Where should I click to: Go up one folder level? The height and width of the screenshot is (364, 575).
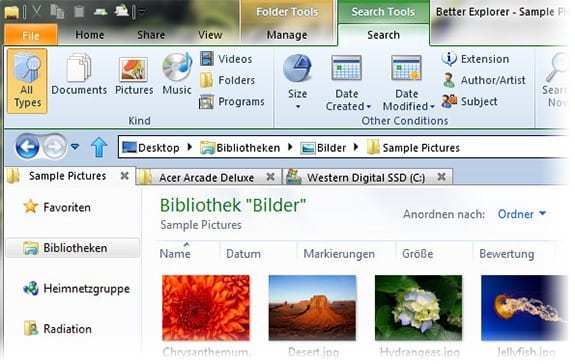(x=99, y=147)
